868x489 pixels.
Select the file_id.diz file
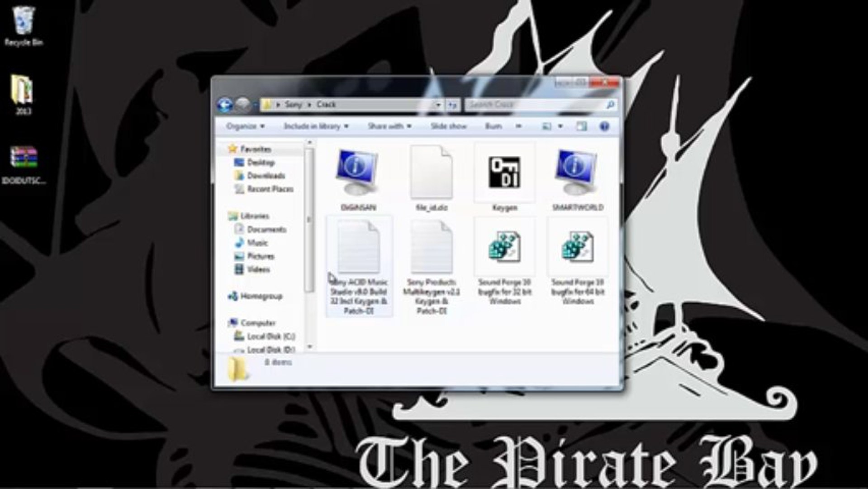coord(432,178)
